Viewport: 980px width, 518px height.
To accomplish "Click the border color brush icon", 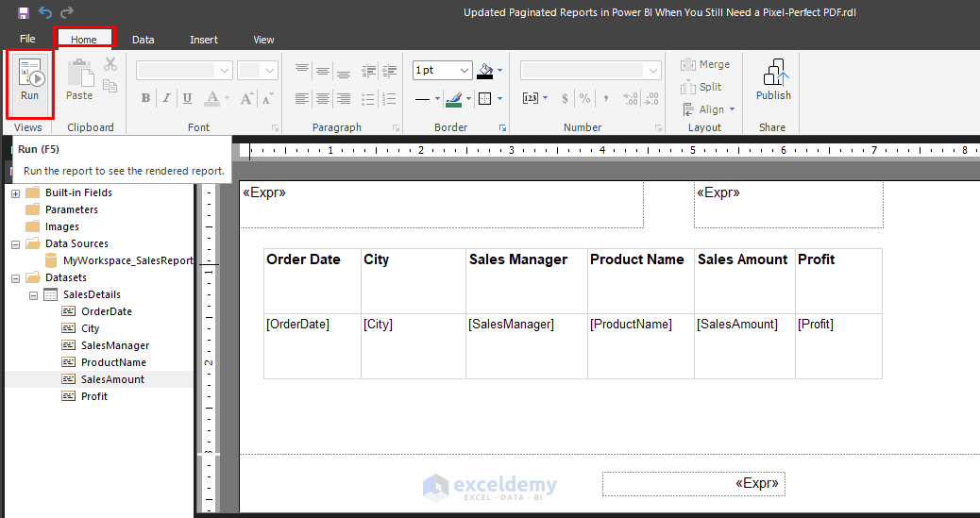I will point(454,98).
